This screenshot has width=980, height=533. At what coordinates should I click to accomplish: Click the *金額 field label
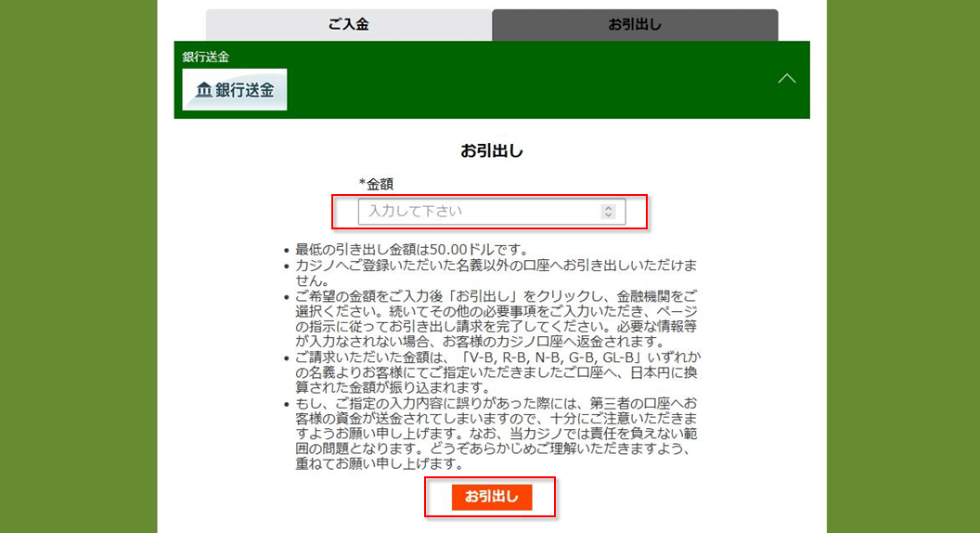pos(376,184)
